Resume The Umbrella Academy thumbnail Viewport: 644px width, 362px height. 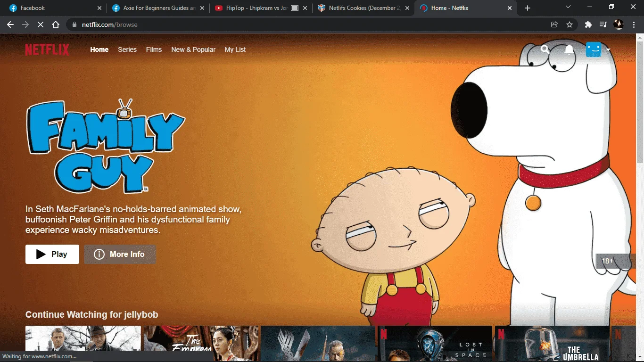[x=552, y=344]
